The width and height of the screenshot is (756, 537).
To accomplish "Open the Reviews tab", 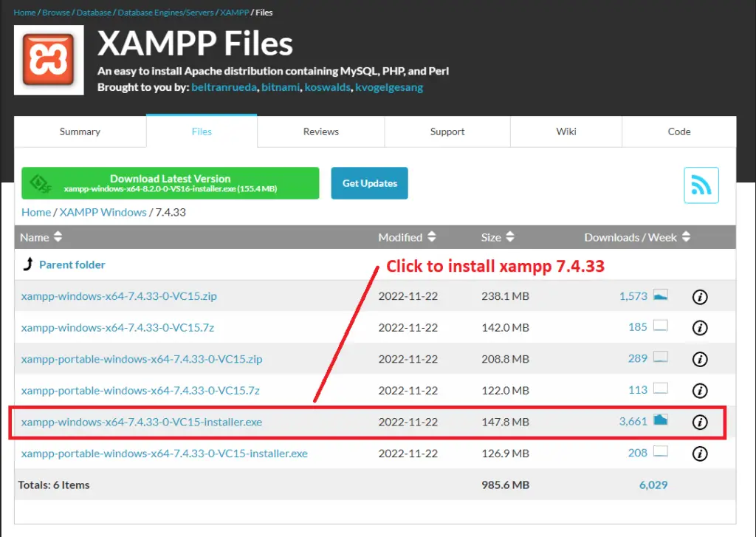I will pos(320,131).
